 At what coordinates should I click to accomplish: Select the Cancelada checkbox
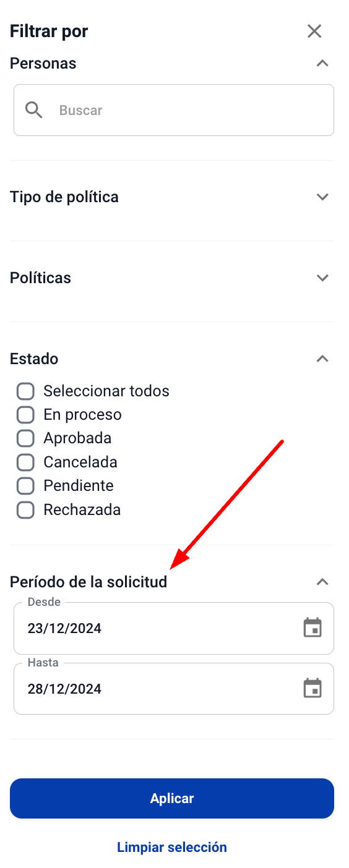click(x=25, y=462)
